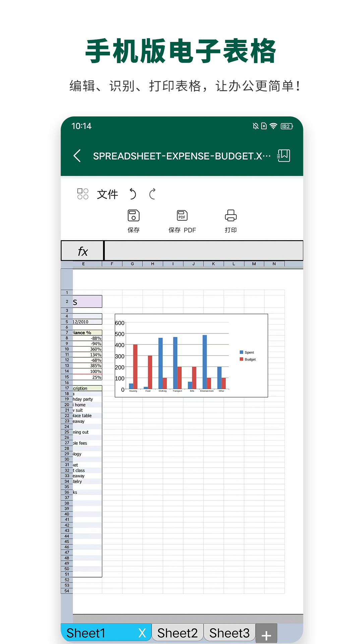Switch to Sheet3 tab

tap(230, 633)
